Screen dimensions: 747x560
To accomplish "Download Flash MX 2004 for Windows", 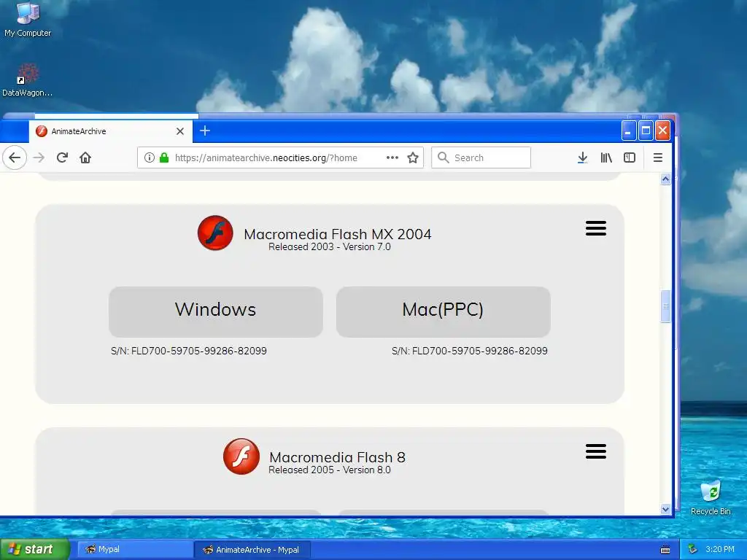I will tap(216, 312).
